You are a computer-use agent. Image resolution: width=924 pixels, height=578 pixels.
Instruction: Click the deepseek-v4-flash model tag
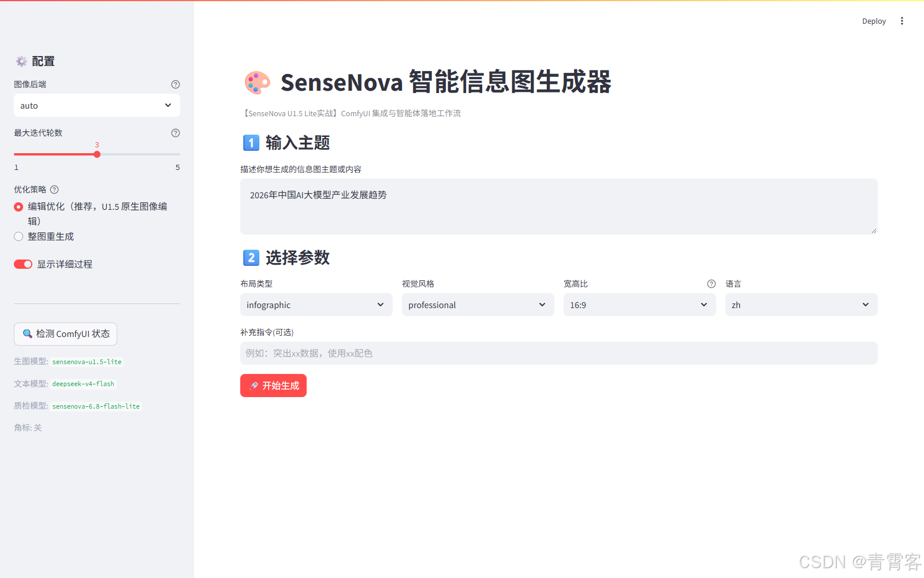tap(83, 384)
